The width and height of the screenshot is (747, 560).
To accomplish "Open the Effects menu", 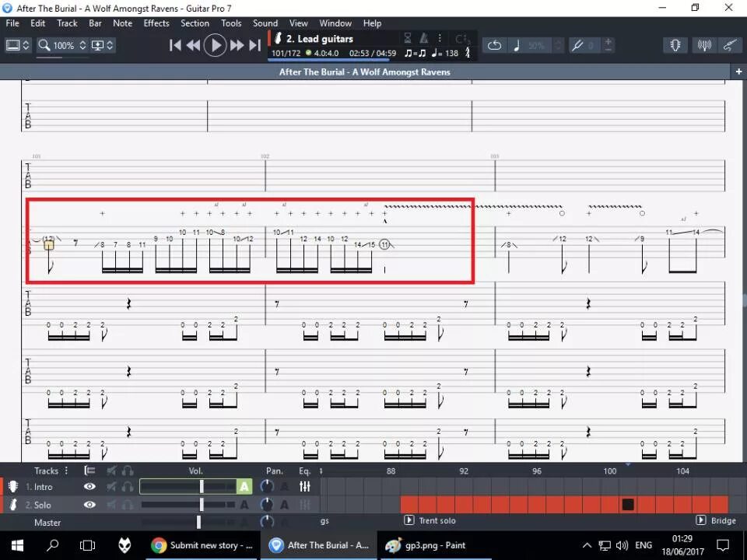I will [156, 23].
